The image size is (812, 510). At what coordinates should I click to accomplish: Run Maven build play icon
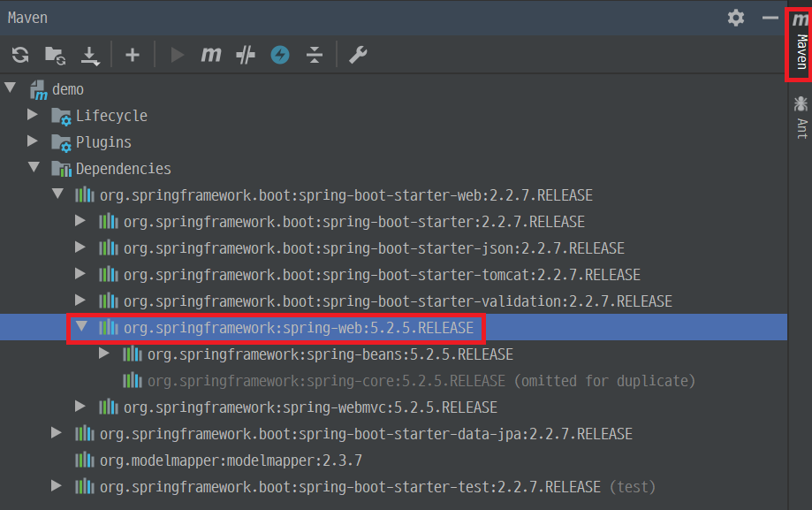click(177, 55)
